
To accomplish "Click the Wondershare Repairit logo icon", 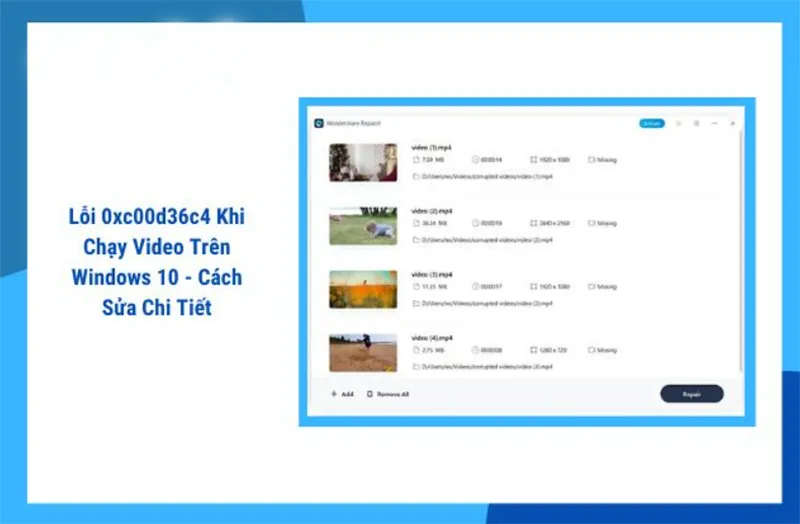I will point(319,123).
